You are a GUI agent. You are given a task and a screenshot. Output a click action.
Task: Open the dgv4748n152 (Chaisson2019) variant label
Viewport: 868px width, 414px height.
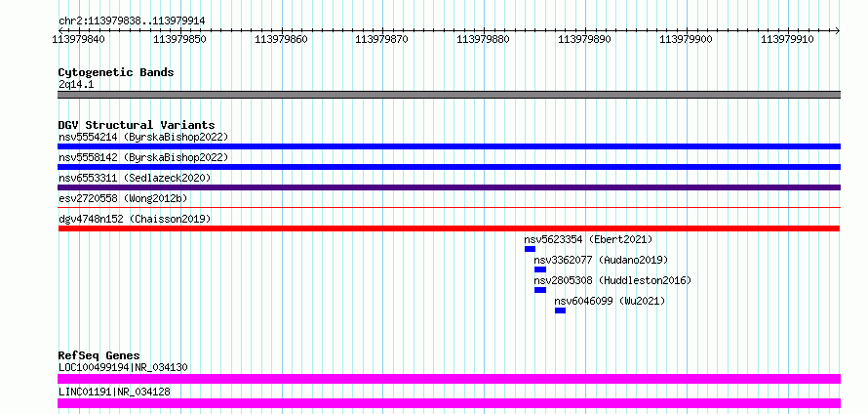pyautogui.click(x=135, y=219)
